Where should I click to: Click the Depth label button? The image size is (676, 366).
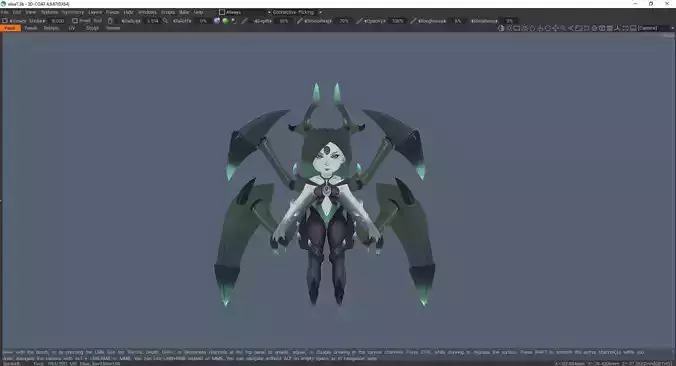click(263, 21)
